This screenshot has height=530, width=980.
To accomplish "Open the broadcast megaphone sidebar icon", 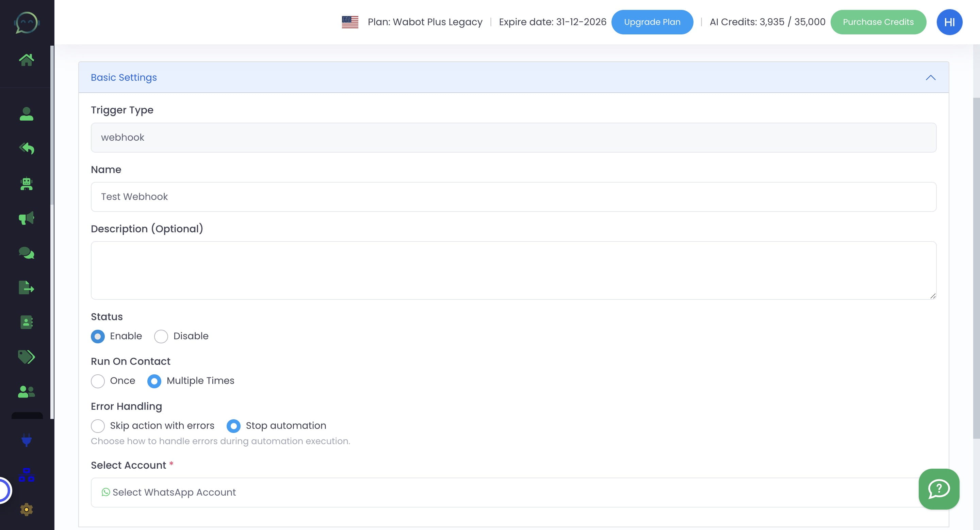I will [x=26, y=218].
